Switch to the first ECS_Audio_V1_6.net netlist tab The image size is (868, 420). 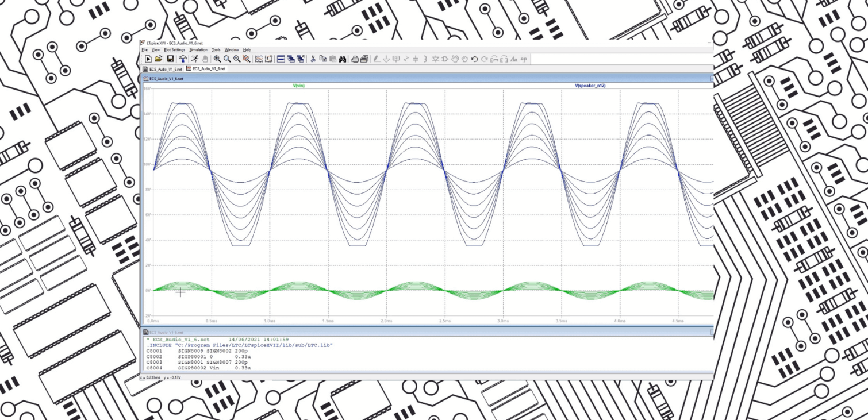162,69
